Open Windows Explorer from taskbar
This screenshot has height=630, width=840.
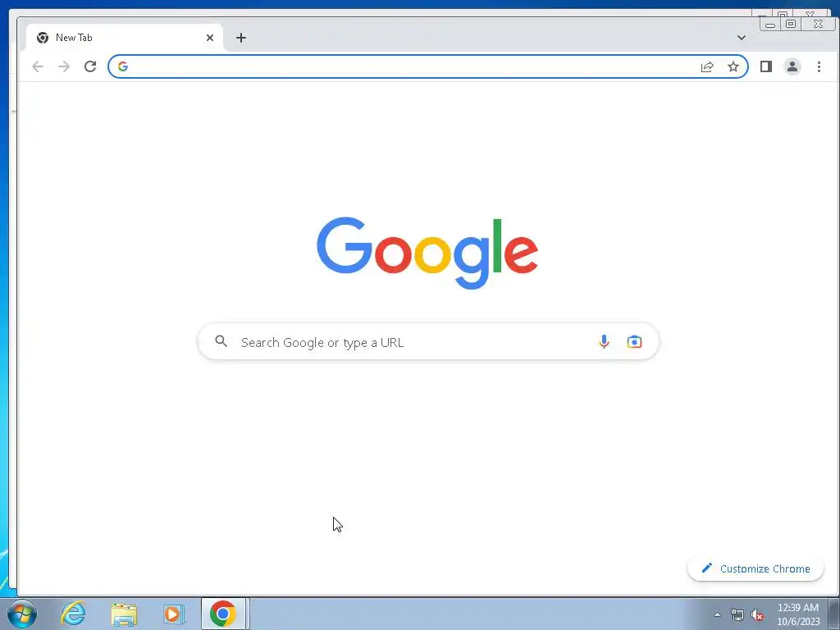click(124, 614)
